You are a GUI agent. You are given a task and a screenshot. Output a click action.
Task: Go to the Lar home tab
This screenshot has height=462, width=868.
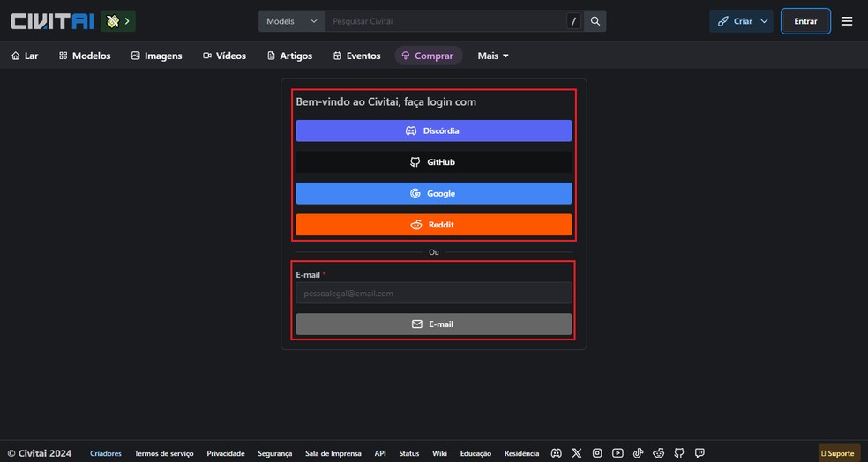tap(25, 56)
